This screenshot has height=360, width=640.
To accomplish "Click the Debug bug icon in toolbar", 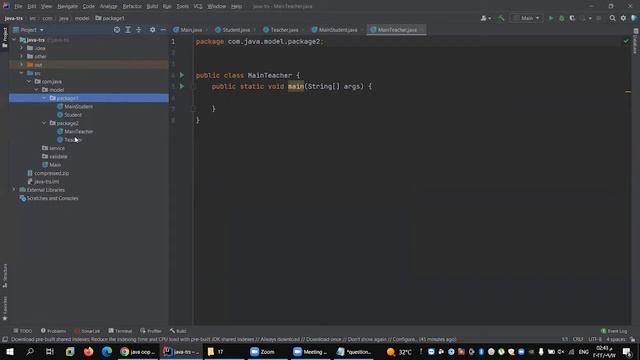I will (x=562, y=18).
